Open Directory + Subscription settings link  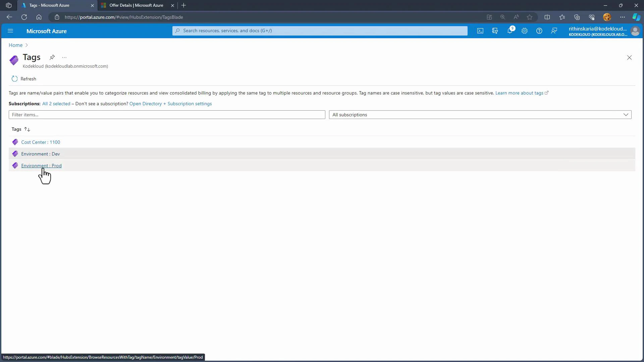(170, 104)
